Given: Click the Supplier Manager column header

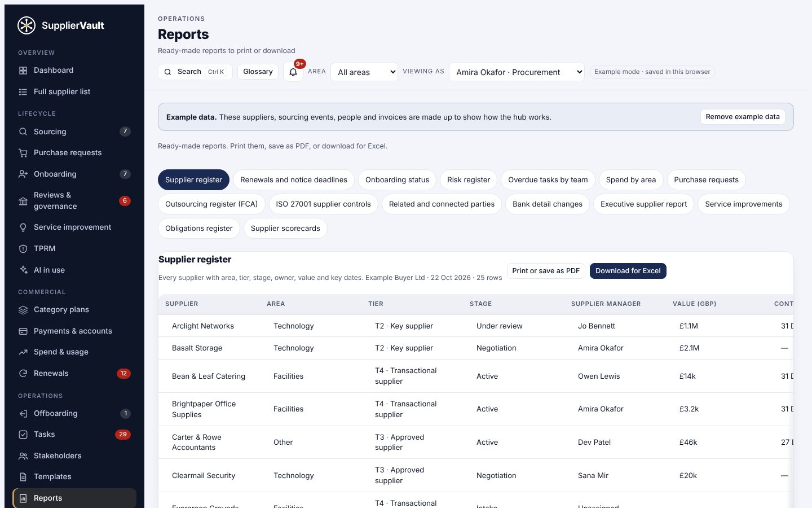Looking at the screenshot, I should click(606, 304).
